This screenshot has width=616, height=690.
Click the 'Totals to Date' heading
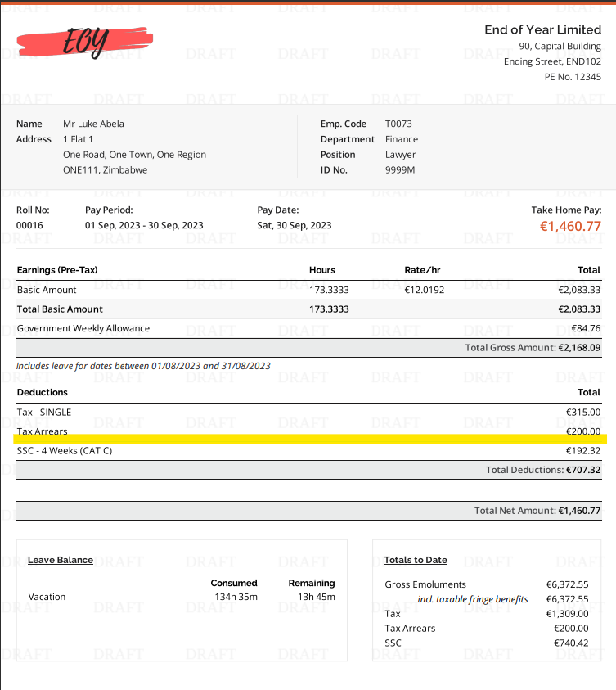(416, 560)
